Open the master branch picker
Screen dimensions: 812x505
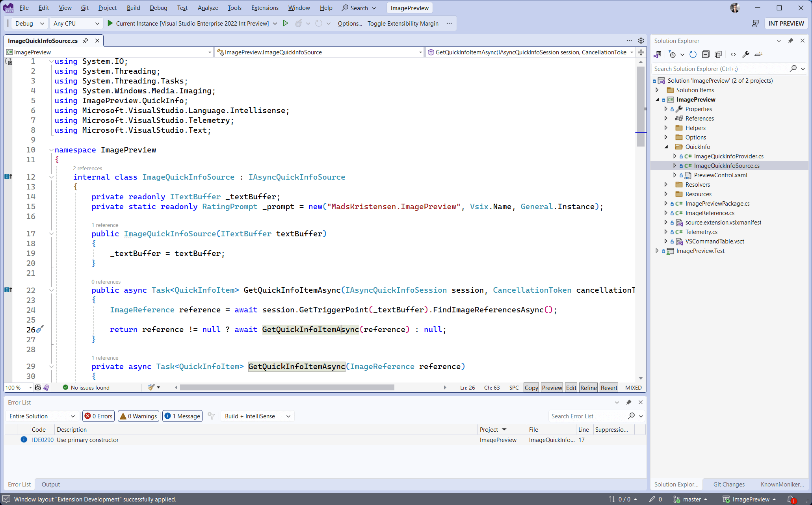click(690, 499)
